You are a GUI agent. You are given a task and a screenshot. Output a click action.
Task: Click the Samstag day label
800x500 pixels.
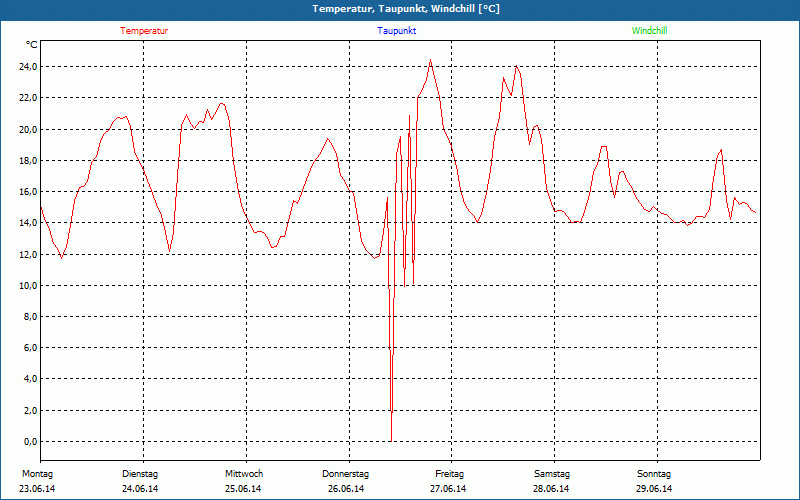552,474
